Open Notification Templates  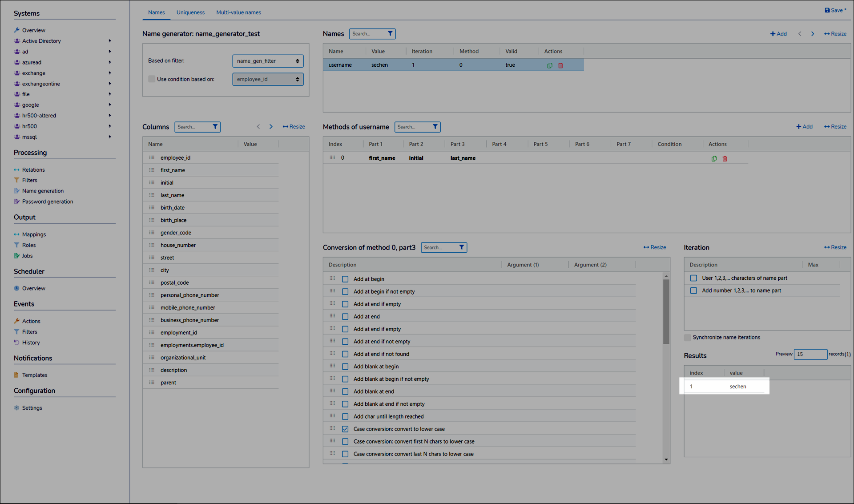30,375
